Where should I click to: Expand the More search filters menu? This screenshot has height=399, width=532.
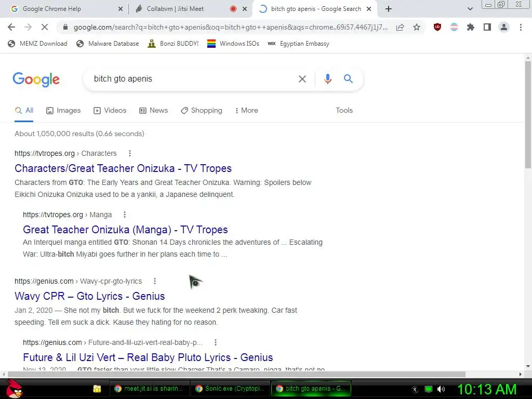coord(246,111)
